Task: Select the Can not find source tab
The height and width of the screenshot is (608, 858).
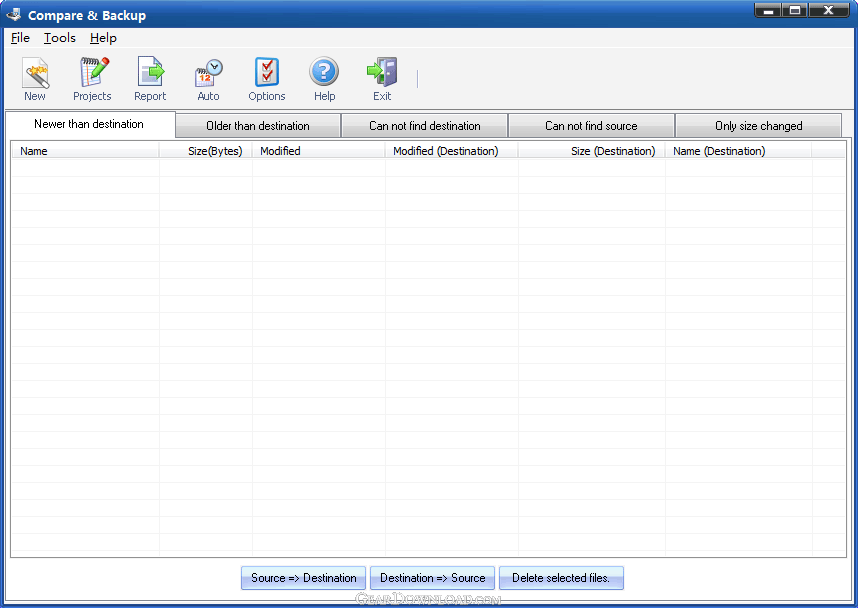Action: (591, 126)
